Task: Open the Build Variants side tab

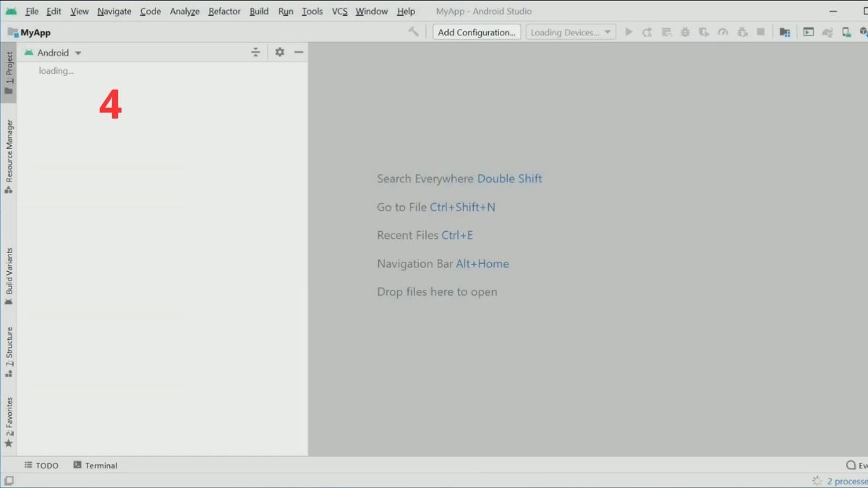Action: [9, 275]
